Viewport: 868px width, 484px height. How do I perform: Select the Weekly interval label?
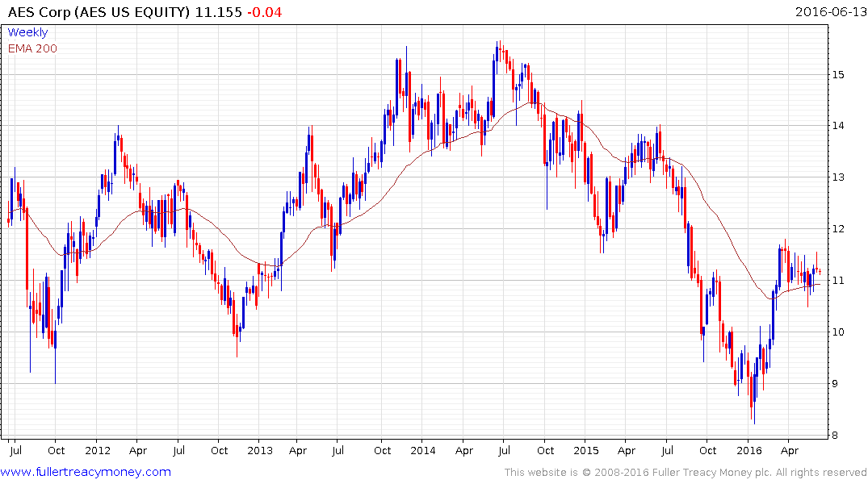coord(27,32)
